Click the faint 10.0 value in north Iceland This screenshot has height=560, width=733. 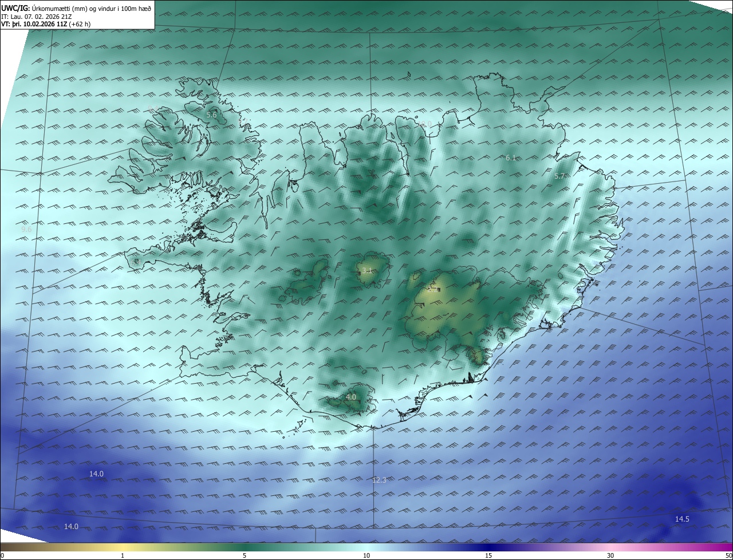coord(424,124)
